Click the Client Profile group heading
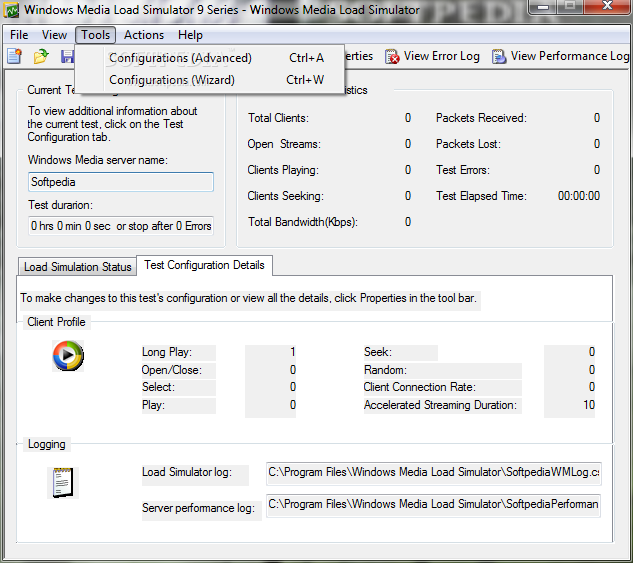633x563 pixels. (56, 322)
